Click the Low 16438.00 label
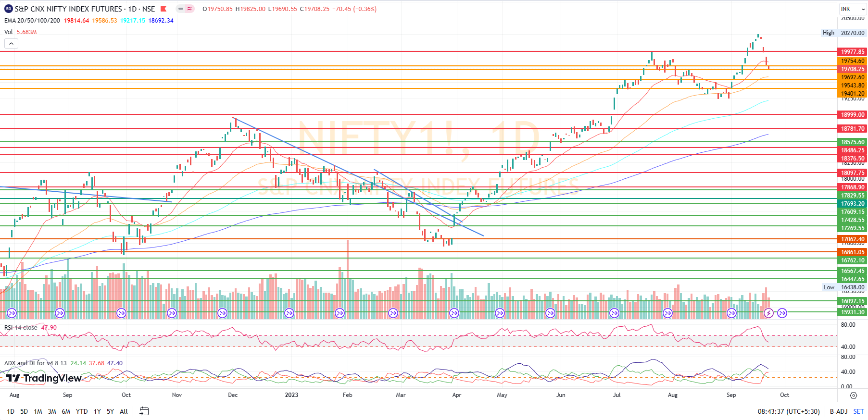Image resolution: width=868 pixels, height=420 pixels. pyautogui.click(x=844, y=287)
